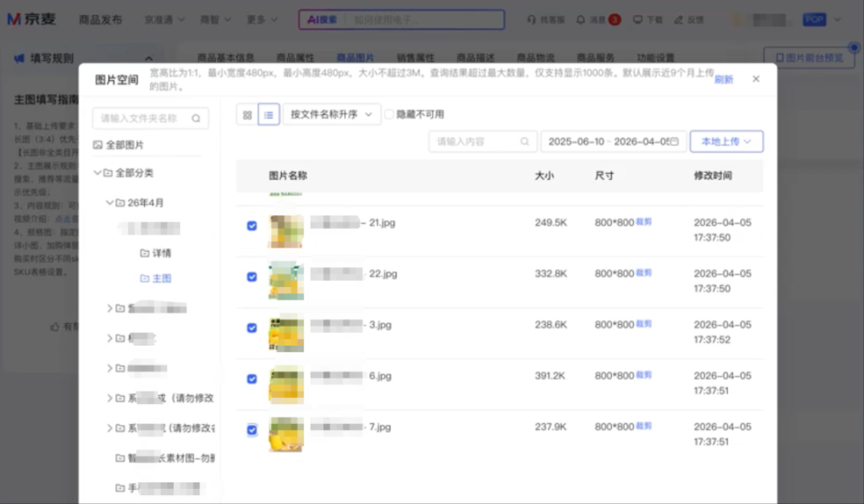Click 图片名称 column header

pyautogui.click(x=288, y=175)
